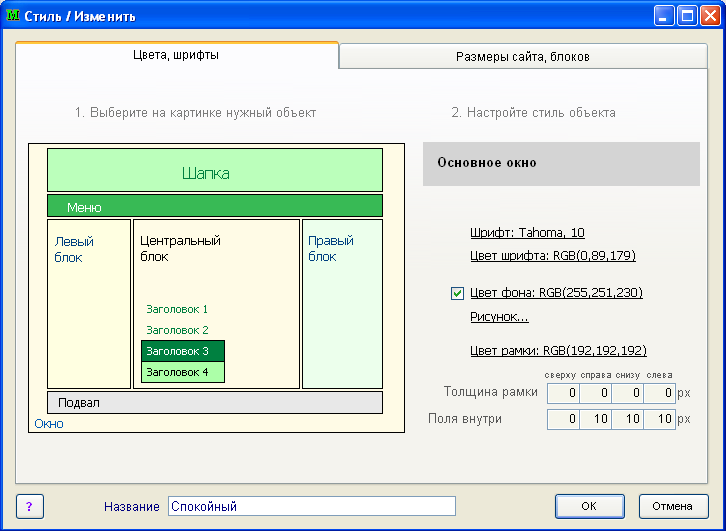726x531 pixels.
Task: Click the Название field with Спокойный
Action: click(x=312, y=506)
